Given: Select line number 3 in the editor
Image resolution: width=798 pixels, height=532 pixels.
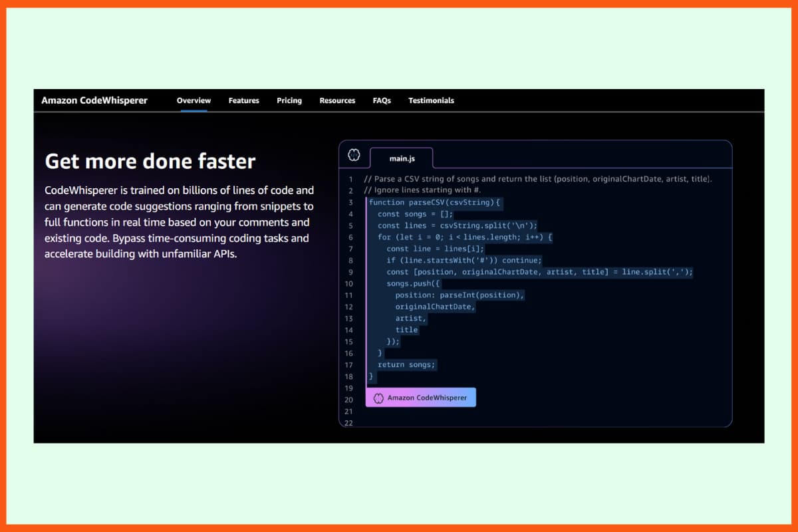Looking at the screenshot, I should (348, 202).
